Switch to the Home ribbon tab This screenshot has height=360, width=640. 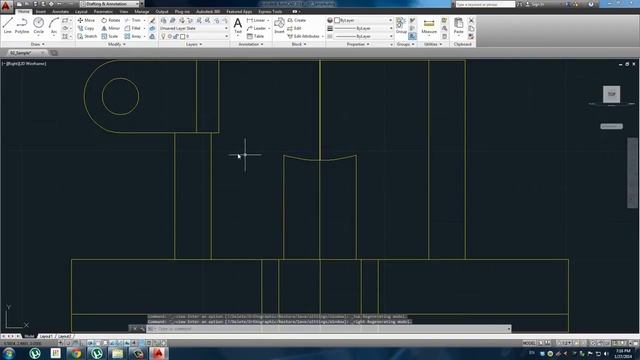pos(23,11)
